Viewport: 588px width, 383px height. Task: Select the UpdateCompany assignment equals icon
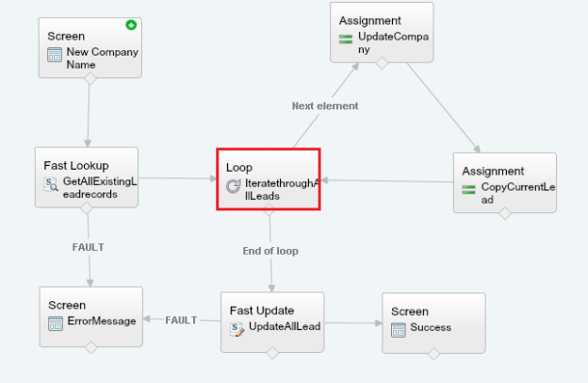pos(346,39)
